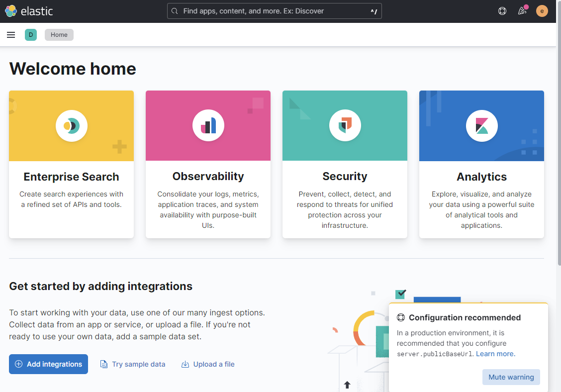
Task: Click the Observability description text
Action: pos(208,210)
